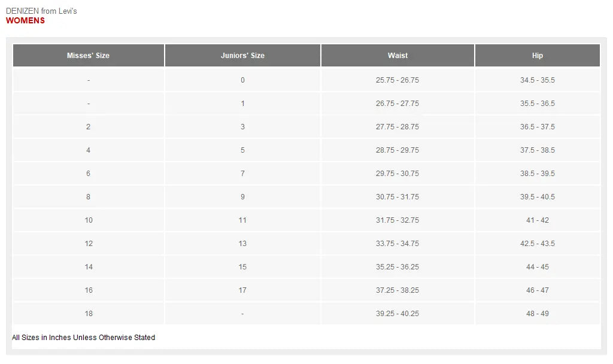613x364 pixels.
Task: Select waist value 28.75 - 29.75
Action: tap(397, 150)
